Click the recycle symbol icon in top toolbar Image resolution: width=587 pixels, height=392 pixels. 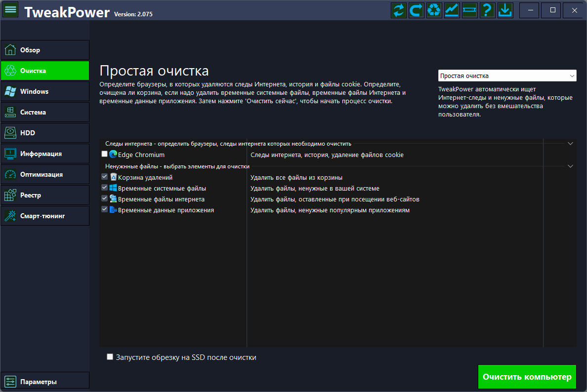point(434,10)
